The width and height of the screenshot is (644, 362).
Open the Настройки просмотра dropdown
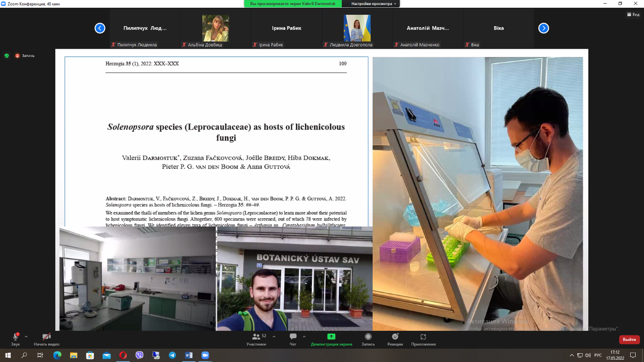pos(374,4)
